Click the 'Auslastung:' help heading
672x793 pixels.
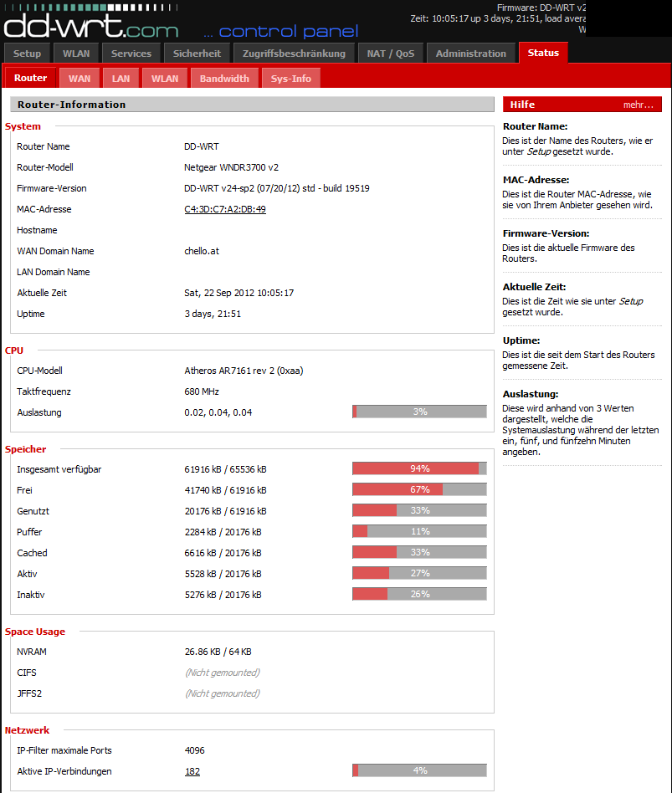tap(531, 394)
